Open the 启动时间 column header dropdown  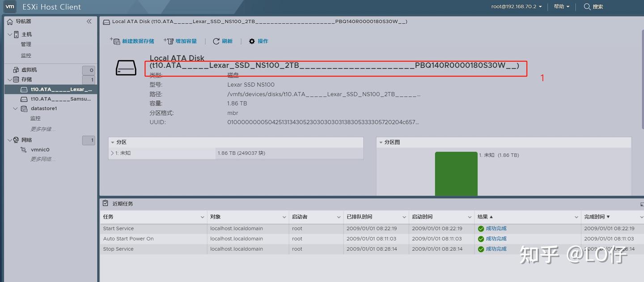point(470,217)
